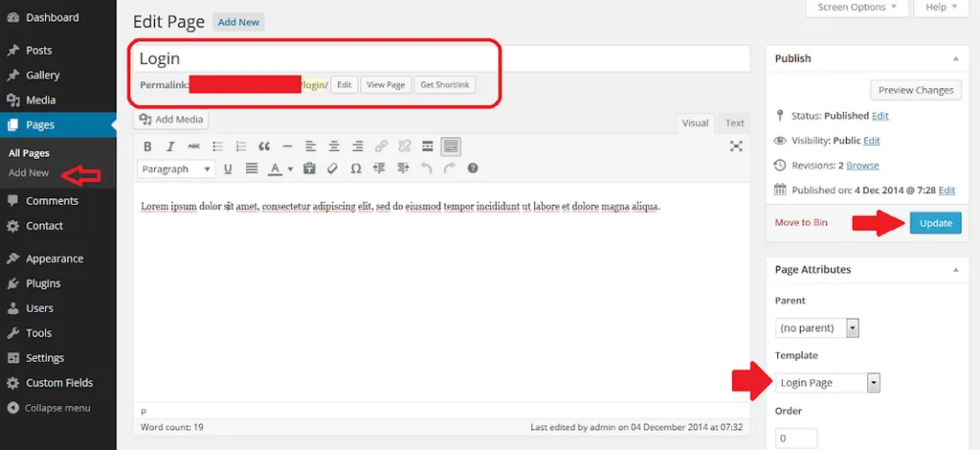This screenshot has width=980, height=450.
Task: Click the page title field containing Login
Action: pyautogui.click(x=440, y=59)
